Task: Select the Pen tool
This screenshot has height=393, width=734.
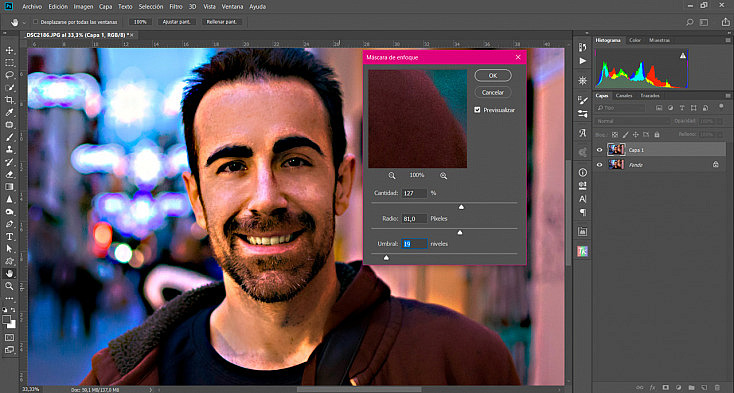Action: (9, 224)
